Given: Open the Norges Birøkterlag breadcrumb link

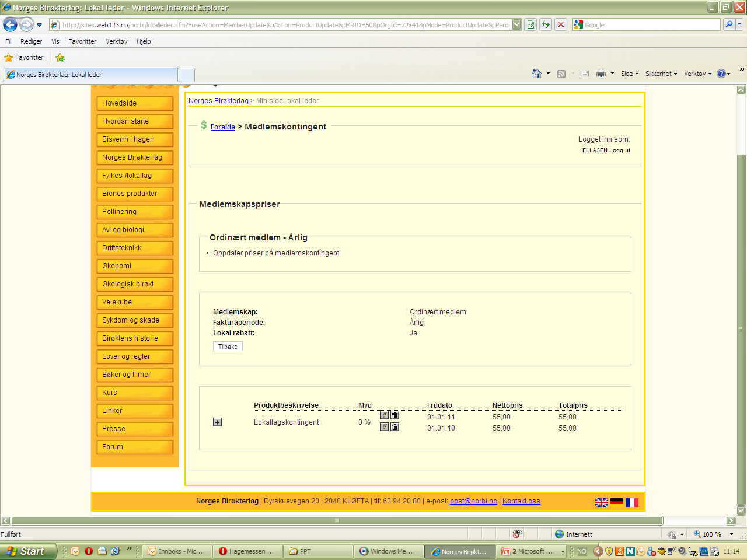Looking at the screenshot, I should pos(218,101).
